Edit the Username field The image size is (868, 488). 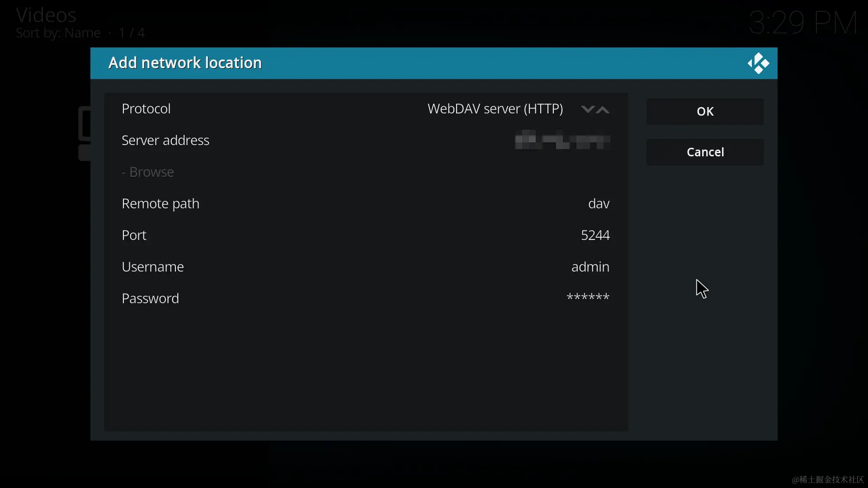tap(153, 267)
